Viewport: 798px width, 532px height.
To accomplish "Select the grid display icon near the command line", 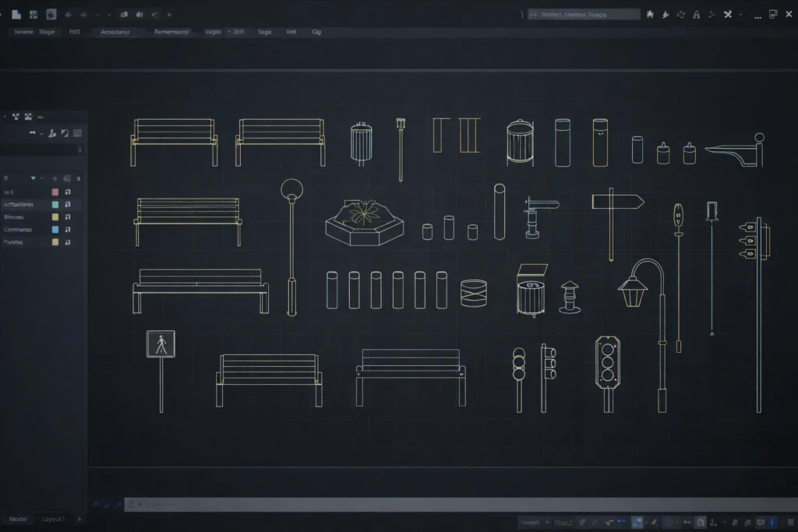I will (637, 523).
